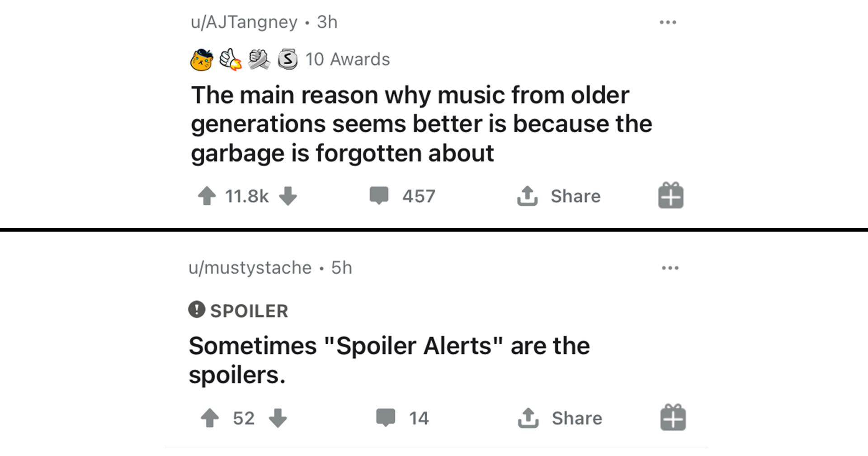This screenshot has height=456, width=868.
Task: Share the music from older generations post
Action: (x=559, y=196)
